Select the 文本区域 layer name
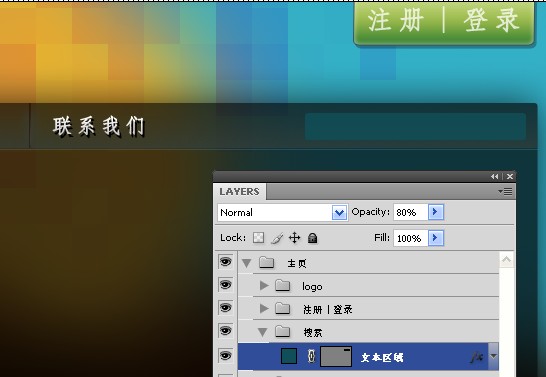This screenshot has height=377, width=546. coord(382,358)
